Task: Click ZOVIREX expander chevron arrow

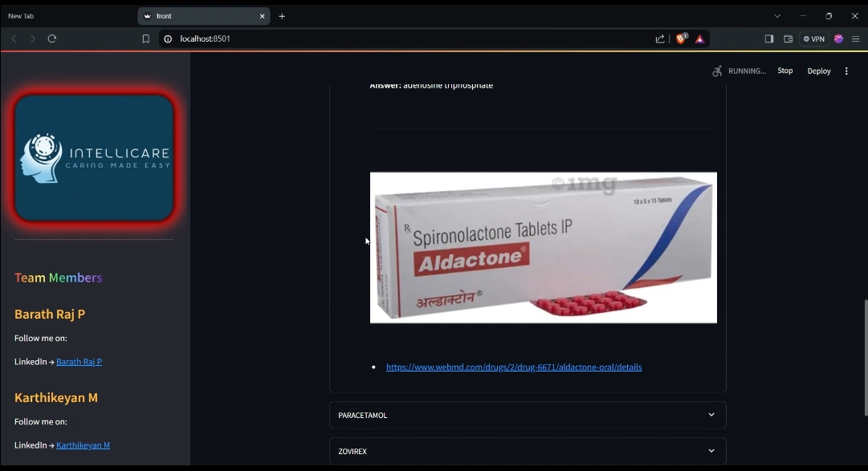Action: 711,450
